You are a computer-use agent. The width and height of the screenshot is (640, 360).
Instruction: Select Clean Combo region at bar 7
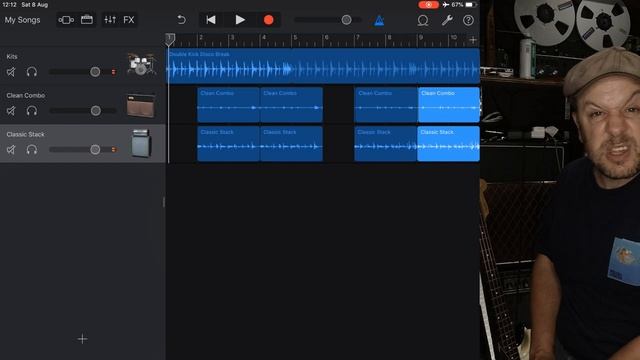pos(386,104)
